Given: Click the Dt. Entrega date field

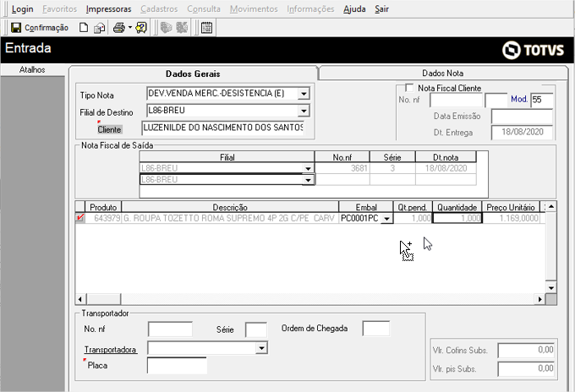Looking at the screenshot, I should 522,133.
